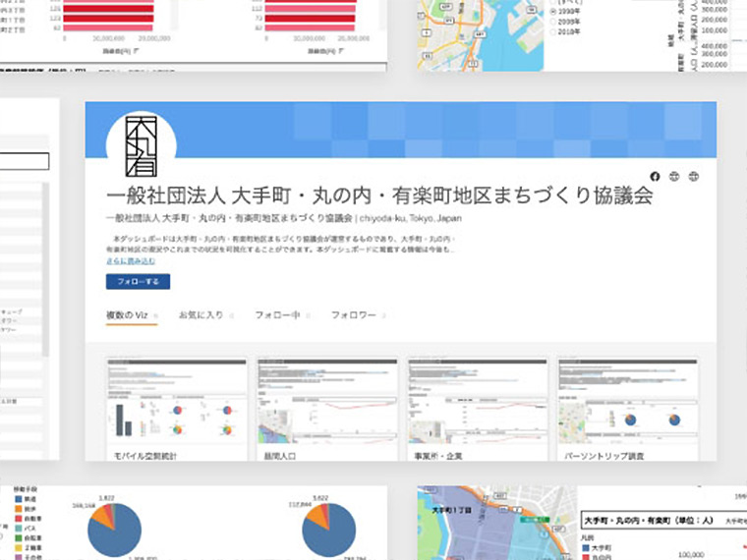Screen dimensions: 747x560
Task: Click the organization title 一般社団法人 大手町・丸の内・有楽町地区まちづくり協議会
Action: [379, 196]
